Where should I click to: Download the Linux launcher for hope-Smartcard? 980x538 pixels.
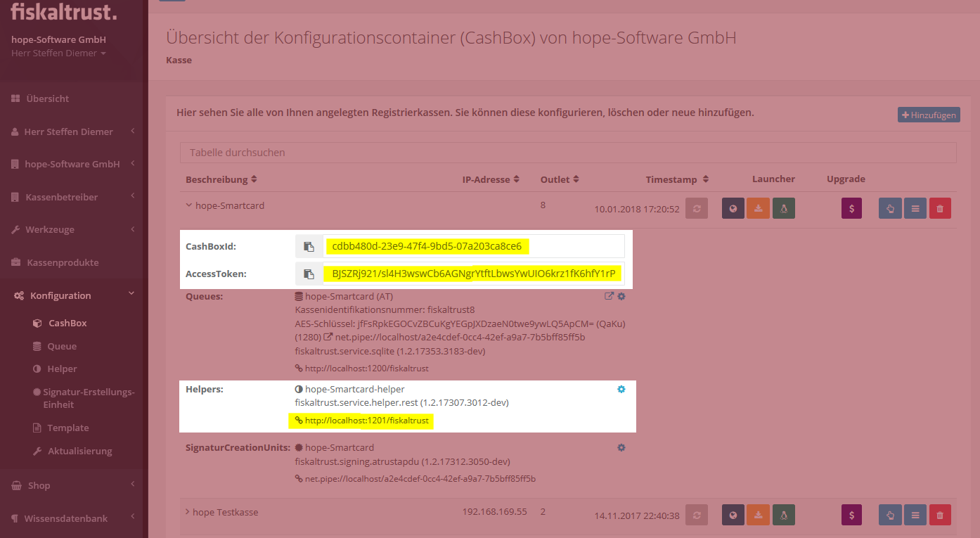(x=783, y=209)
